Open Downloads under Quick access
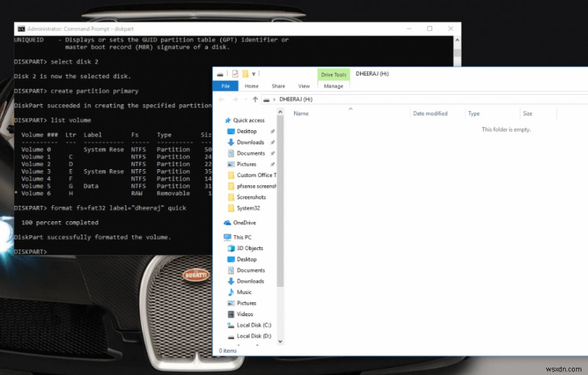This screenshot has width=588, height=375. point(250,142)
